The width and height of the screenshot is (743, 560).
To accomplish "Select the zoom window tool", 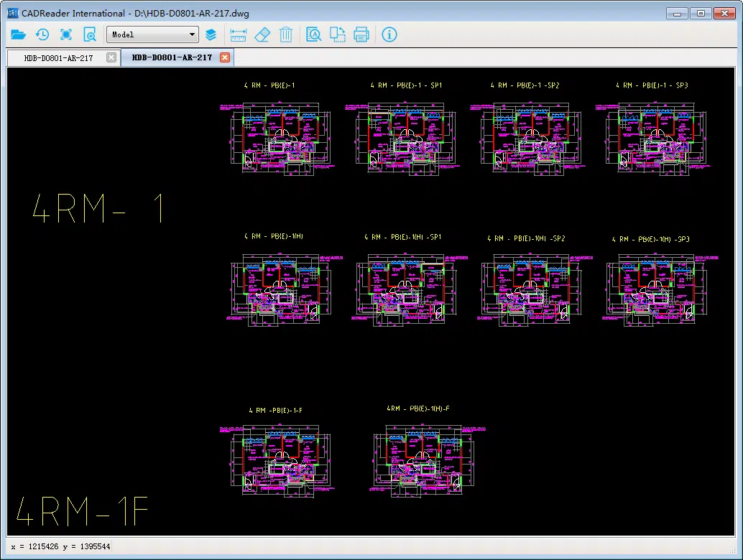I will (x=88, y=34).
